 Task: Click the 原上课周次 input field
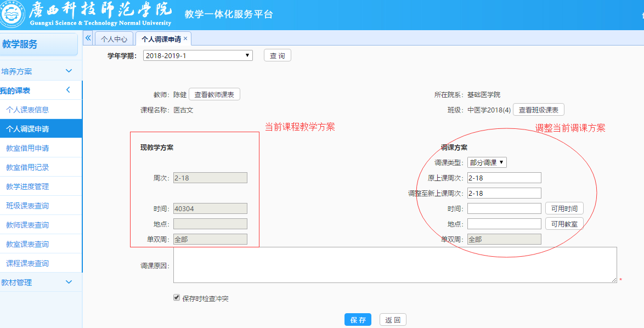(504, 178)
